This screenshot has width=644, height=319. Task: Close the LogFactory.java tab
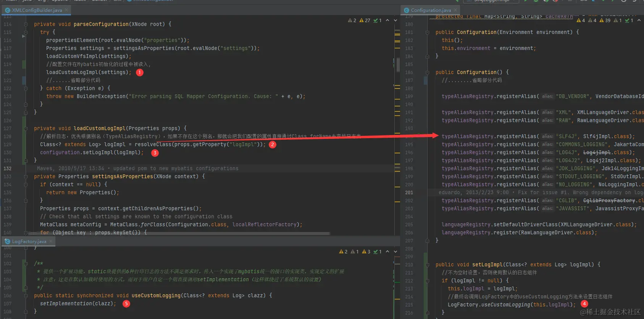pyautogui.click(x=51, y=241)
